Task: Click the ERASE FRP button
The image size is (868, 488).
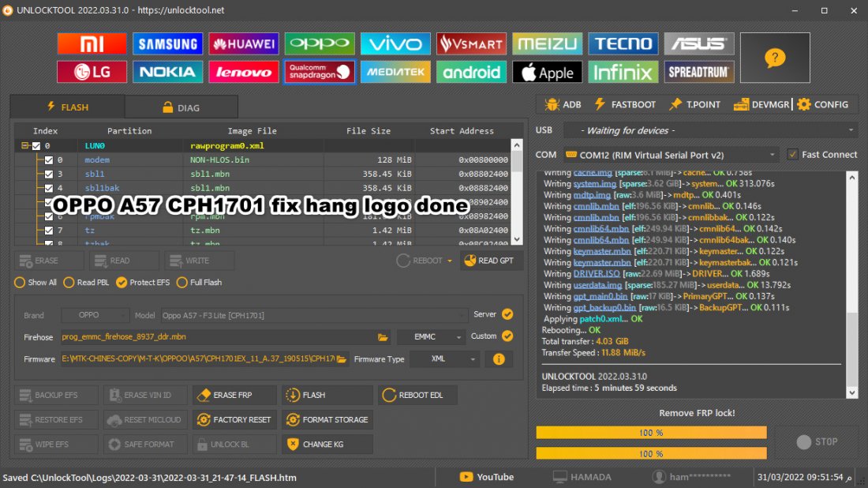Action: (234, 395)
